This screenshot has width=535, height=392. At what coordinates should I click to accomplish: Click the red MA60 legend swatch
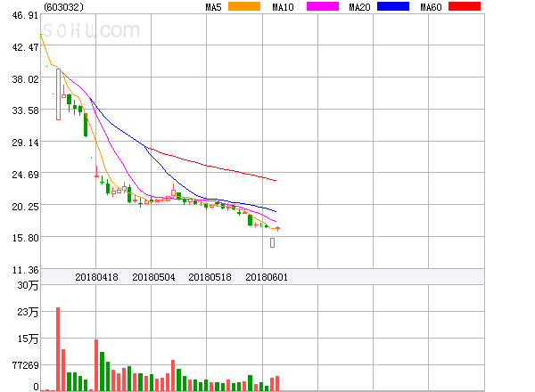(465, 6)
